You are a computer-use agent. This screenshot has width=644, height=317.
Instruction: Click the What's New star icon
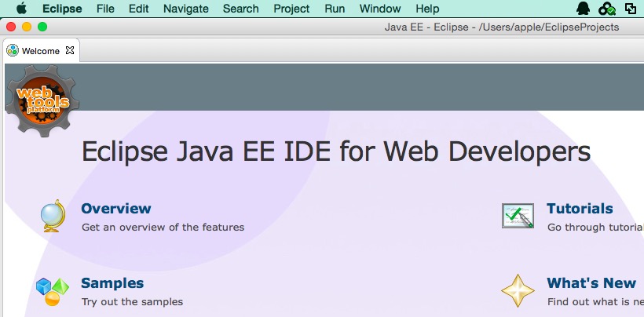click(518, 291)
